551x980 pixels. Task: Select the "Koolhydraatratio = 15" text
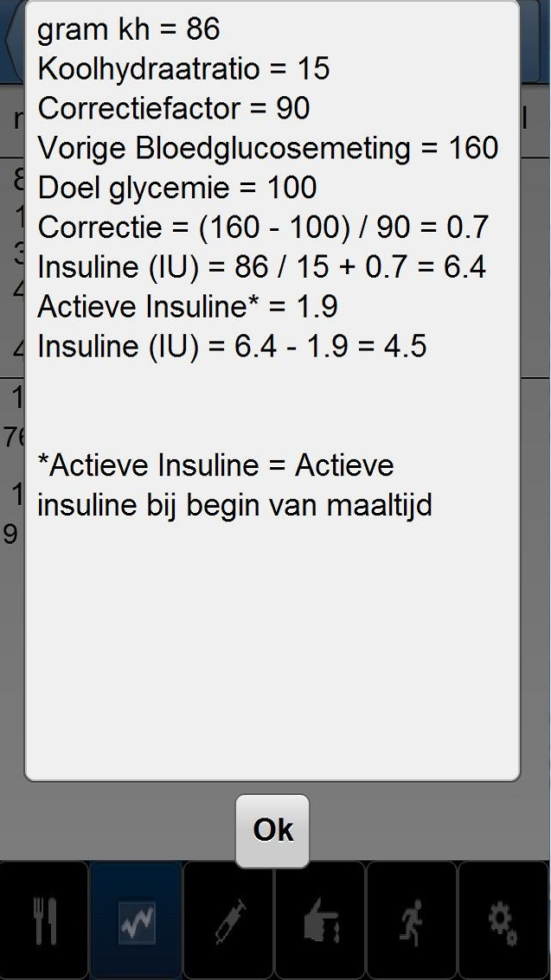(183, 69)
